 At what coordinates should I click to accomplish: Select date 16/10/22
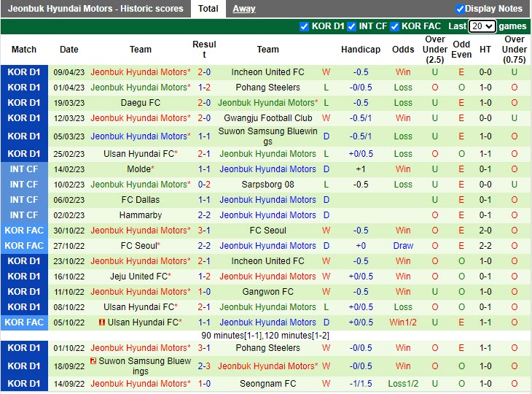pos(69,277)
